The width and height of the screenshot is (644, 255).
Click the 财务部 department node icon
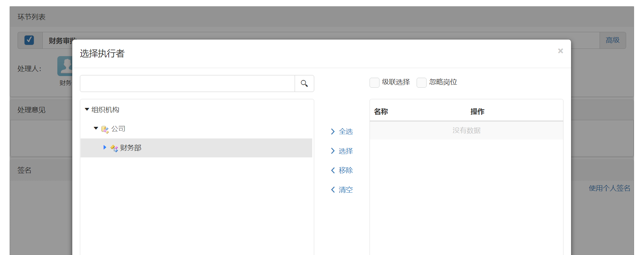point(114,148)
